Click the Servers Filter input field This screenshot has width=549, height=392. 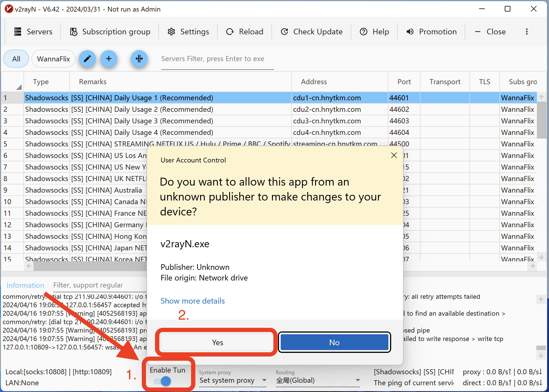coord(217,59)
